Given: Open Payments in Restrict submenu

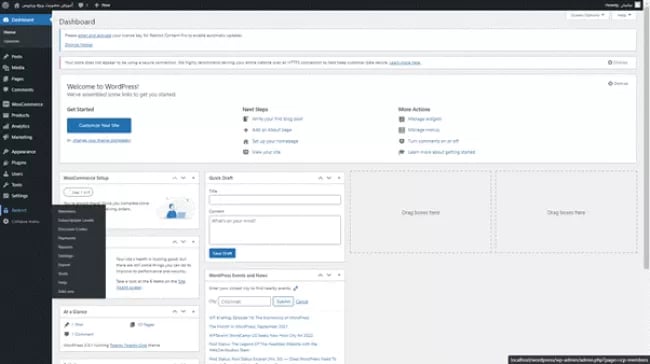Looking at the screenshot, I should click(67, 238).
